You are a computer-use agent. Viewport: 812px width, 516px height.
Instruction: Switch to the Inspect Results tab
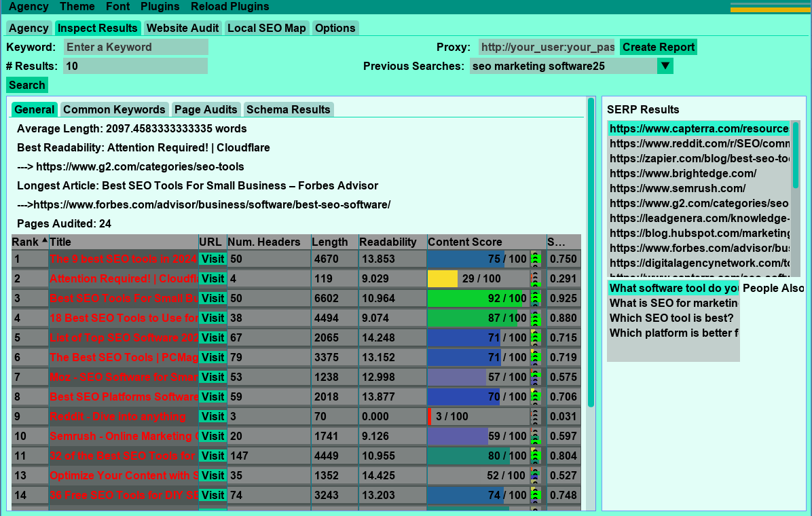pyautogui.click(x=97, y=28)
